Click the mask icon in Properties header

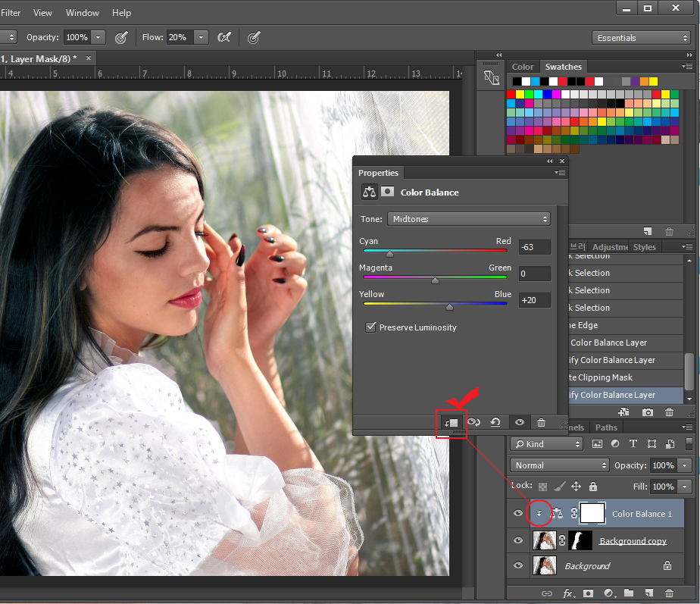(x=387, y=192)
